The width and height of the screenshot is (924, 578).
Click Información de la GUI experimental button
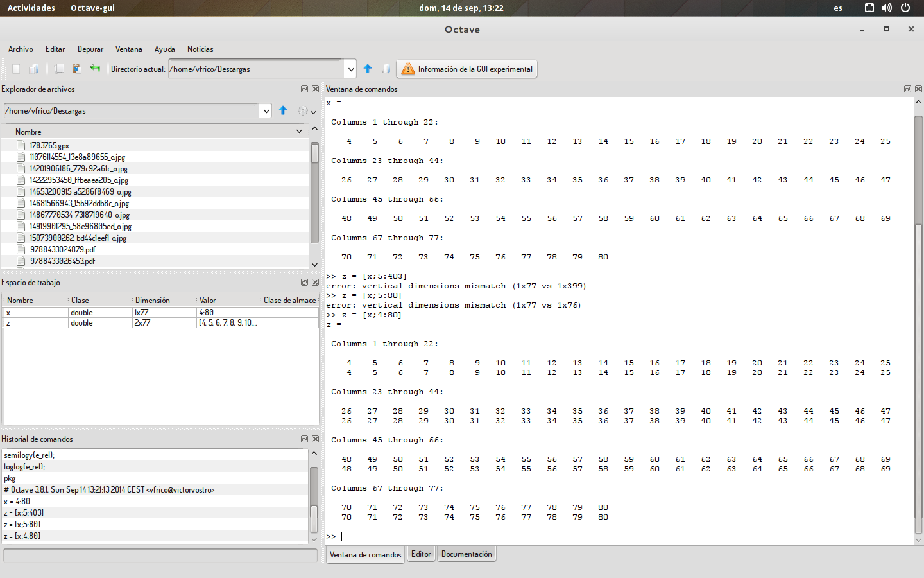point(467,69)
